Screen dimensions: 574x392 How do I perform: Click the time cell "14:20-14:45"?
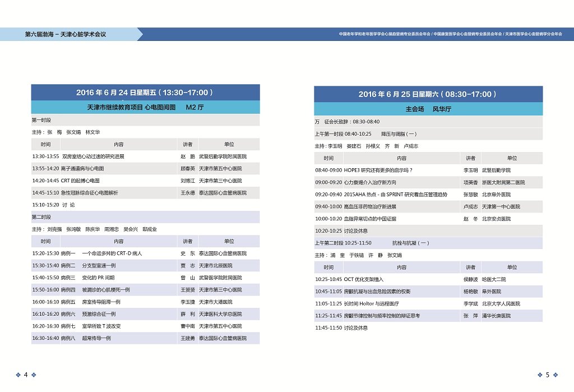pyautogui.click(x=45, y=181)
